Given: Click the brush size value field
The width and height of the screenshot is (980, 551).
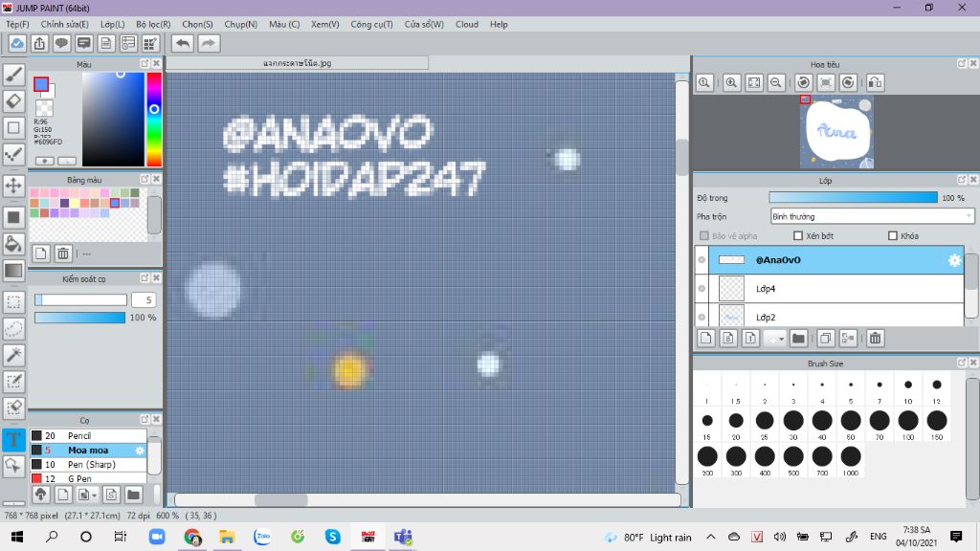Looking at the screenshot, I should click(144, 299).
